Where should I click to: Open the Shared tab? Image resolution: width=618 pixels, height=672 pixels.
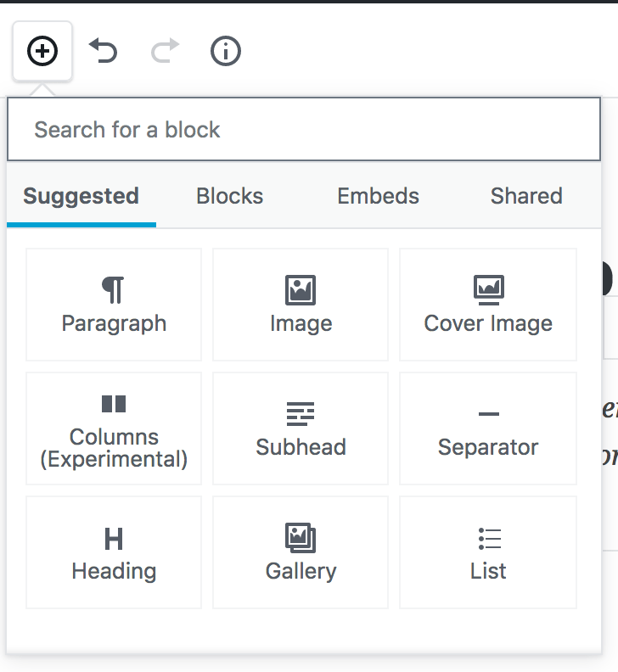pos(526,196)
